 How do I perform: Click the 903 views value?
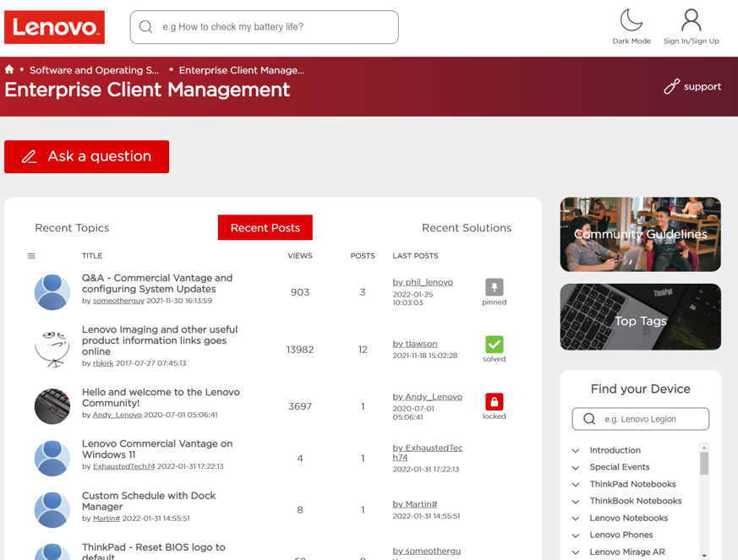(x=300, y=292)
